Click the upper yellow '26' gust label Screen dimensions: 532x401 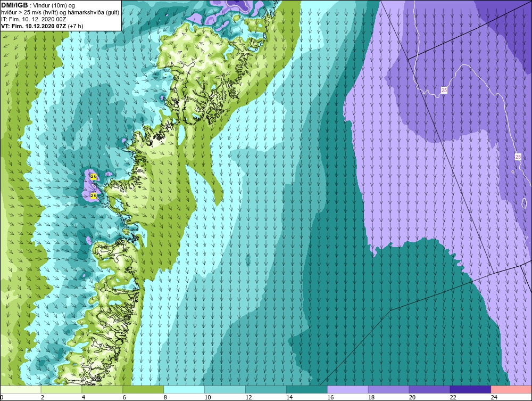(x=94, y=176)
